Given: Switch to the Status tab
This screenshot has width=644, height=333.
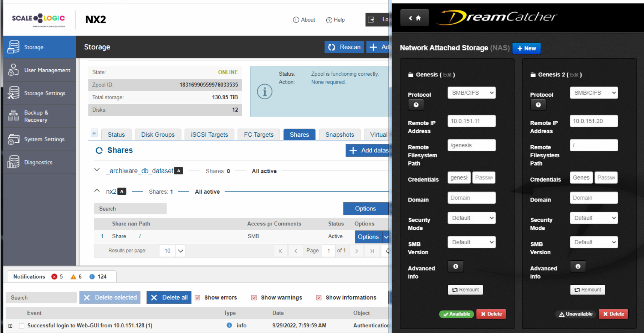Looking at the screenshot, I should point(116,134).
